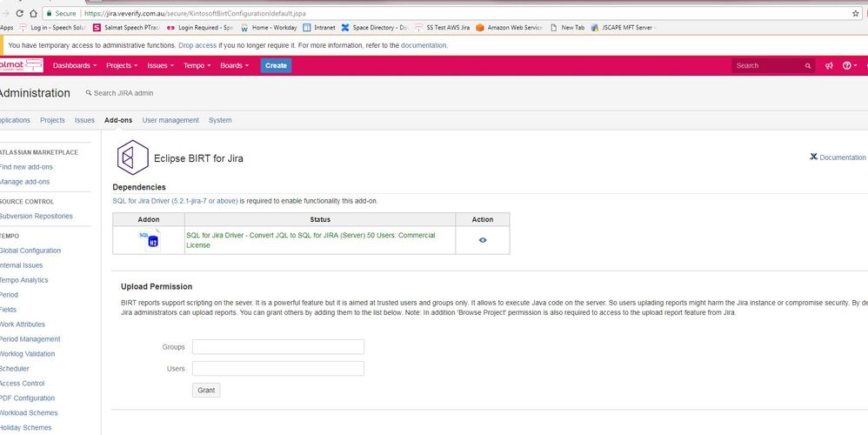Open New Tab bookmark
The image size is (868, 435).
[567, 27]
